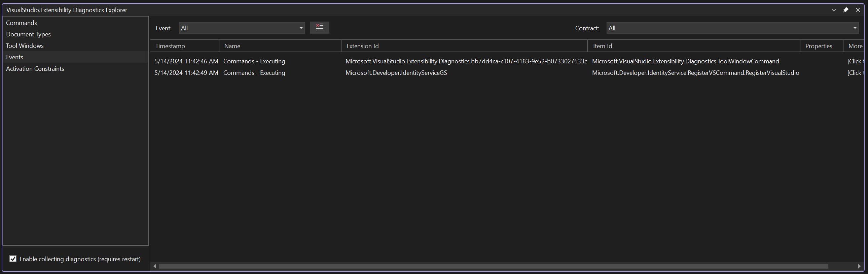Sort by the Name column header
Screen dimensions: 868x274
[280, 46]
